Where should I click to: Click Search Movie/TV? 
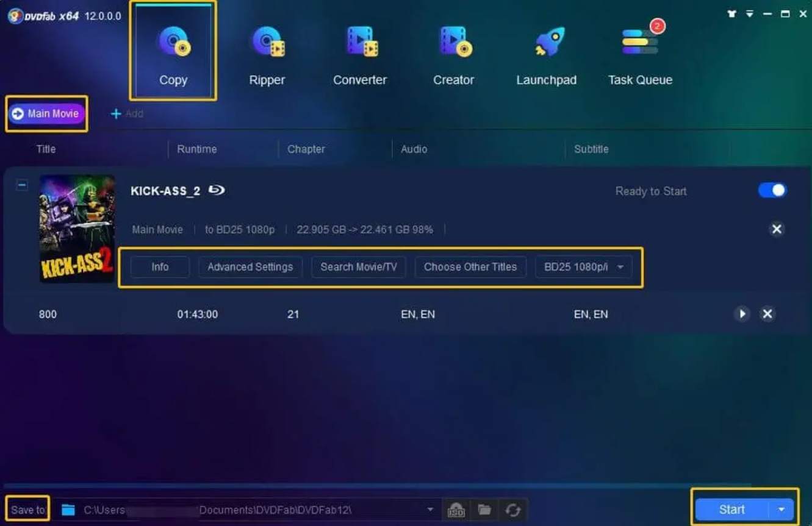(x=359, y=267)
